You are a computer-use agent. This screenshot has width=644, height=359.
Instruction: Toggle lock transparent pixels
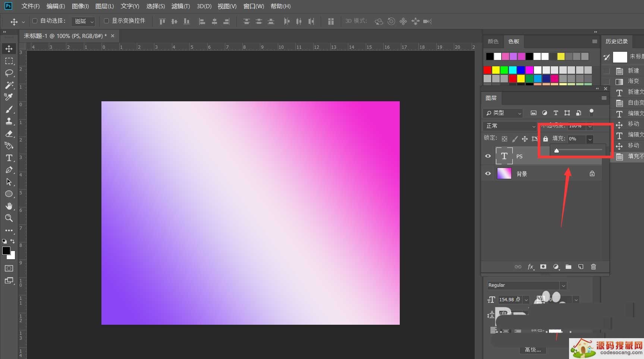(x=504, y=139)
